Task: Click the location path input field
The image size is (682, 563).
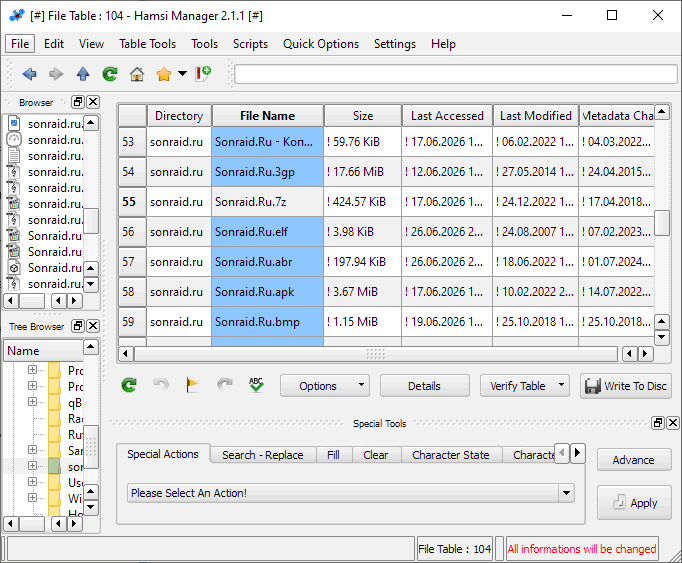Action: click(456, 74)
